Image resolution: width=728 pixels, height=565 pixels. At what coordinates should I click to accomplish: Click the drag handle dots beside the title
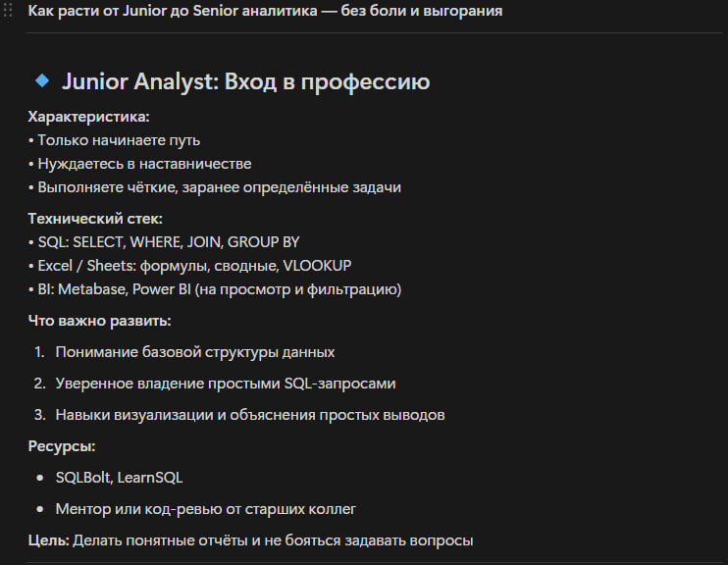tap(8, 10)
